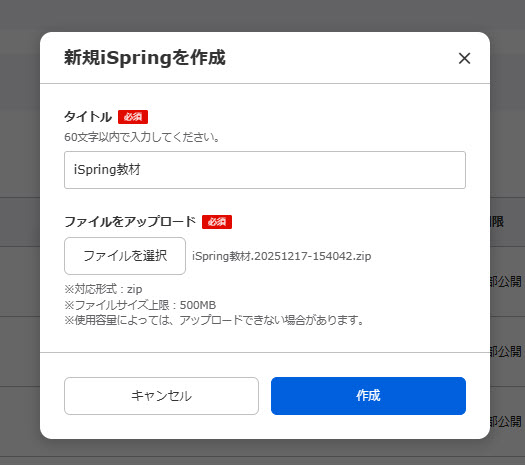Click the topmost 部公開 label behind dialog
525x465 pixels.
[x=506, y=282]
